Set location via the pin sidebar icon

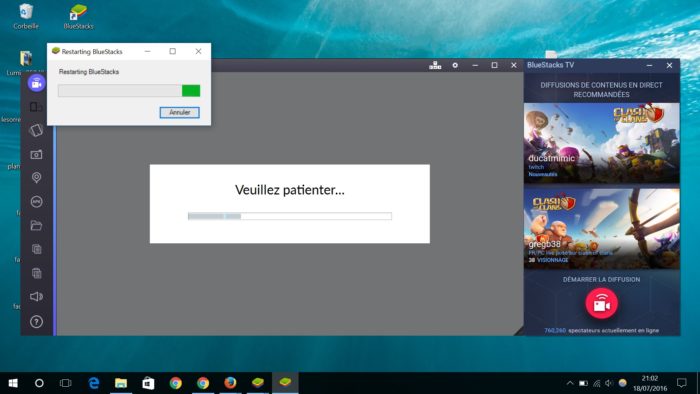coord(36,178)
